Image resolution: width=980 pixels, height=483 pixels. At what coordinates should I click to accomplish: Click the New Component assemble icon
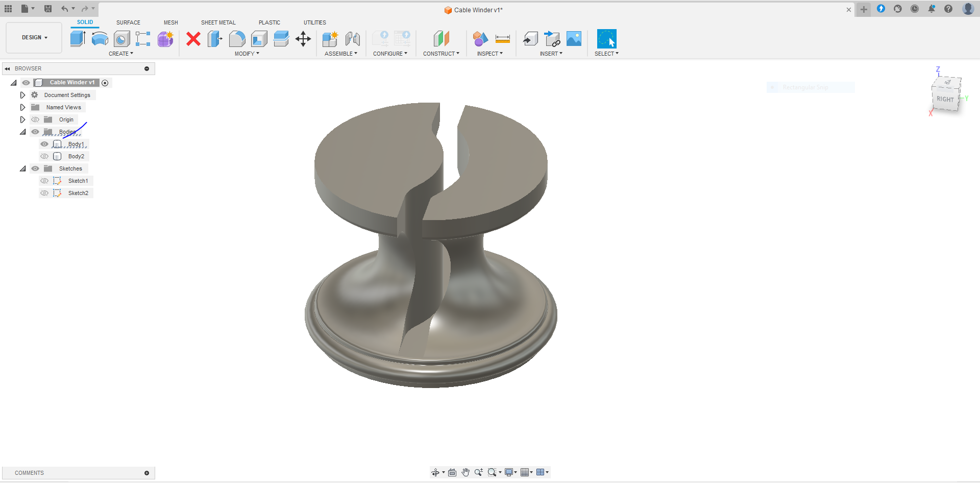click(x=330, y=39)
